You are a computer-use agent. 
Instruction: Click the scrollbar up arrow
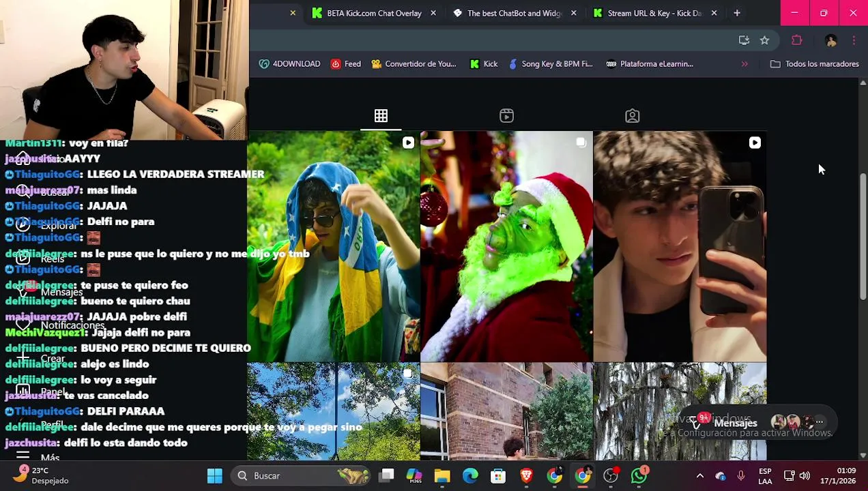(863, 84)
